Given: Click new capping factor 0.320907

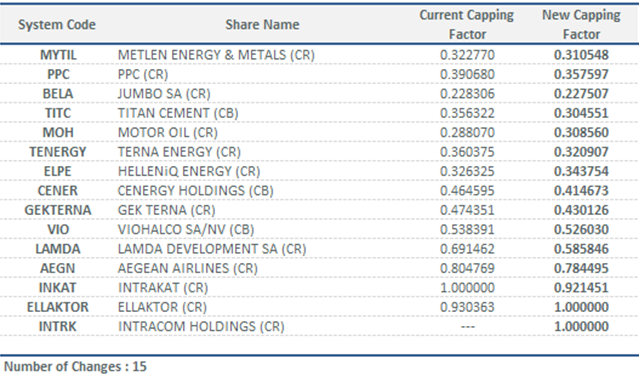Looking at the screenshot, I should pyautogui.click(x=582, y=152).
